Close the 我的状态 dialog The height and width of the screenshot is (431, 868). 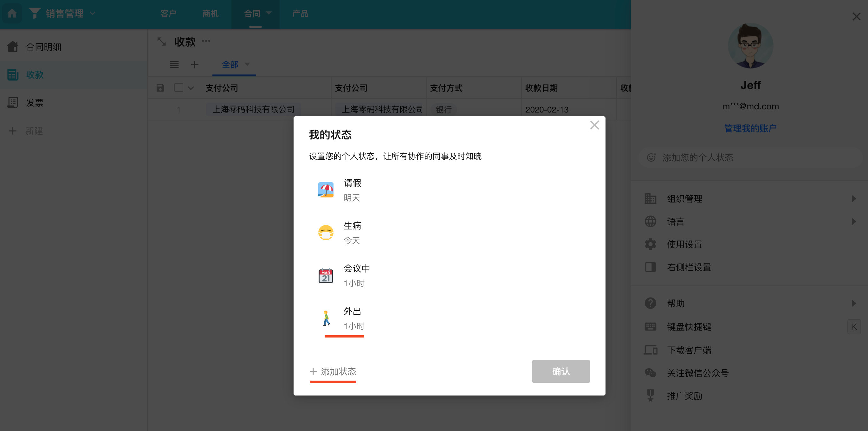coord(594,125)
